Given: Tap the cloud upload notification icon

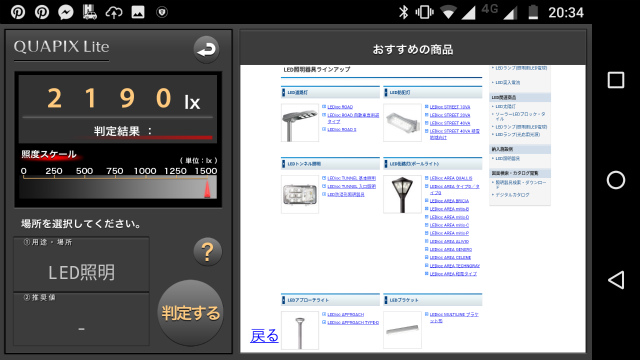Looking at the screenshot, I should pyautogui.click(x=113, y=13).
